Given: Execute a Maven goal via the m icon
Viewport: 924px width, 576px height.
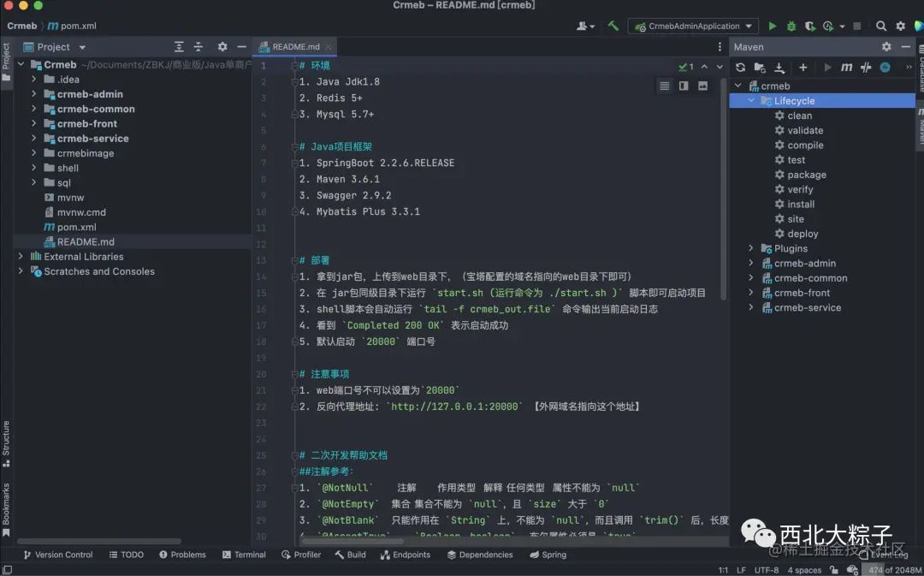Looking at the screenshot, I should tap(846, 68).
